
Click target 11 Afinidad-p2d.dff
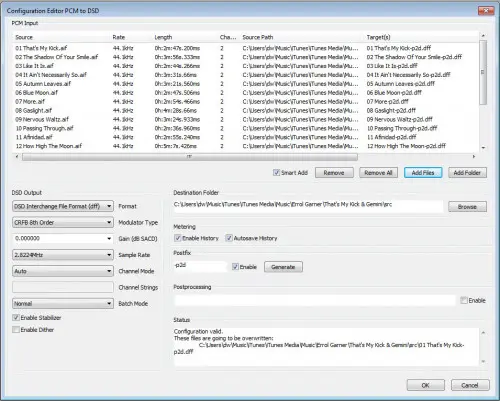pos(391,137)
